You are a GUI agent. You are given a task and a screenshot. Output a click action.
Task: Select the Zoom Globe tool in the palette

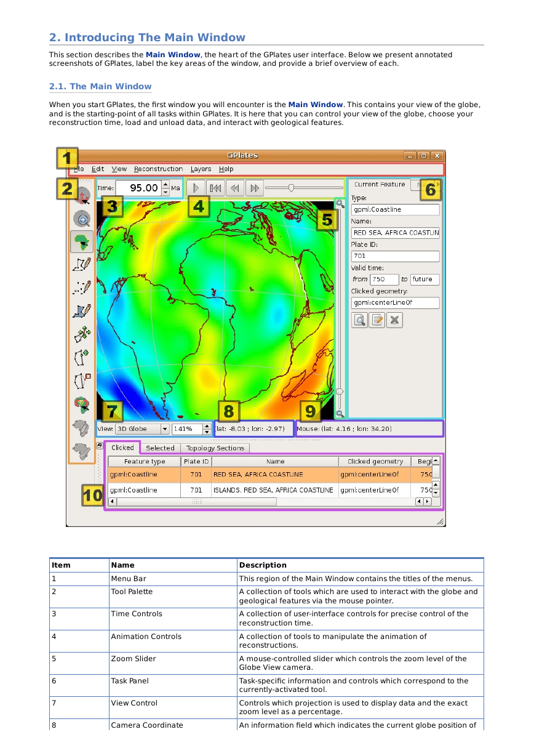point(82,219)
